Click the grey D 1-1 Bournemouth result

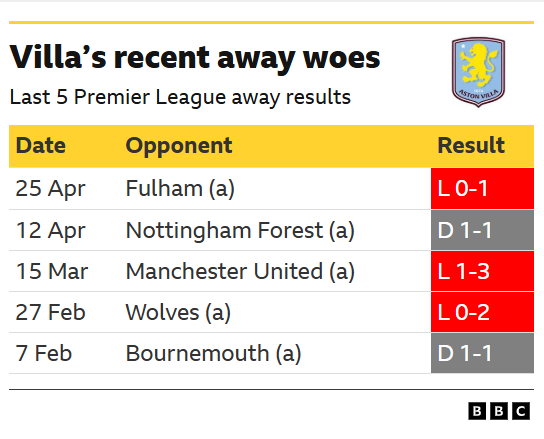[482, 353]
